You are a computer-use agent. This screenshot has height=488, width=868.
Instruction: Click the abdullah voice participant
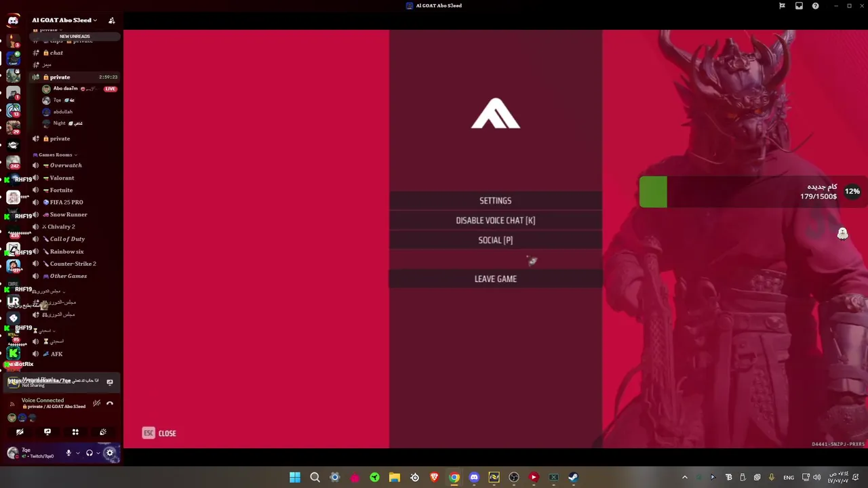pos(79,112)
